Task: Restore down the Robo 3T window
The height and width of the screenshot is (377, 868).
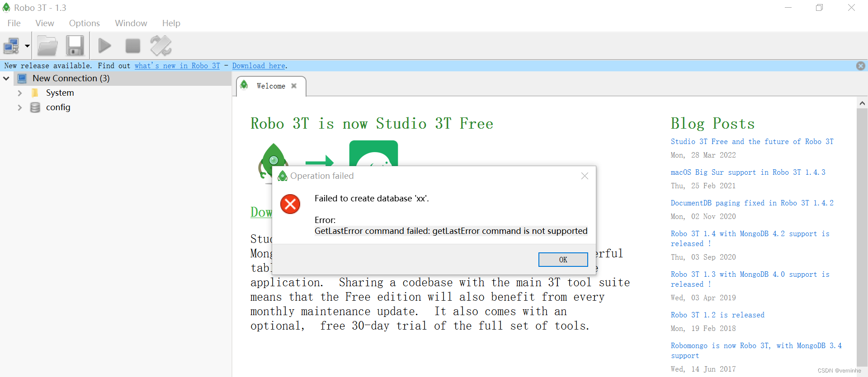Action: pyautogui.click(x=819, y=8)
